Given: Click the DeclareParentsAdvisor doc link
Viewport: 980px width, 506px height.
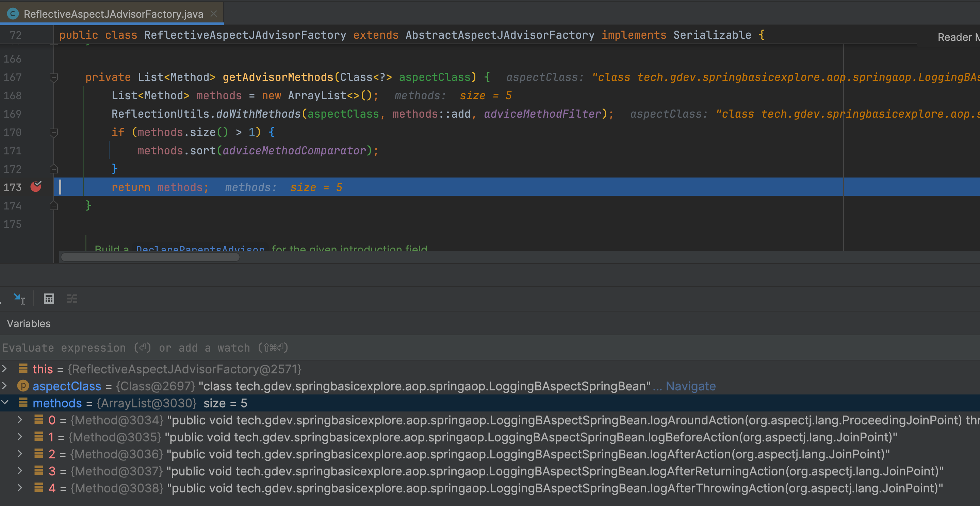Looking at the screenshot, I should pyautogui.click(x=200, y=248).
